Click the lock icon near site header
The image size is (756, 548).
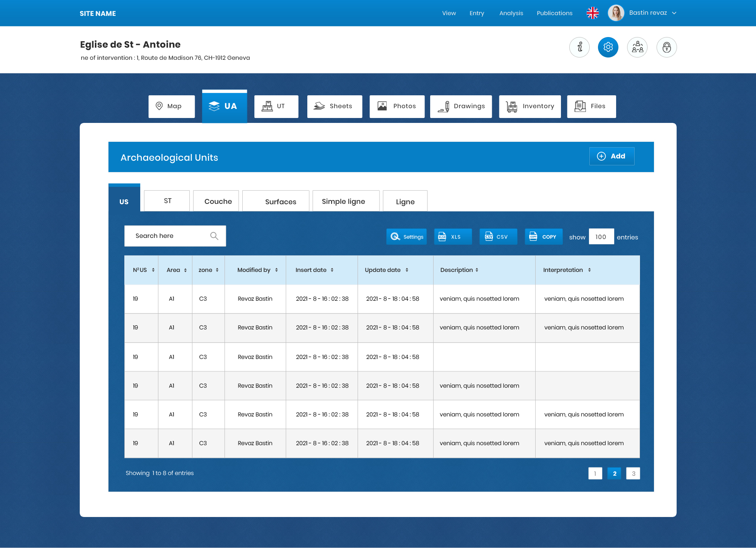tap(666, 47)
